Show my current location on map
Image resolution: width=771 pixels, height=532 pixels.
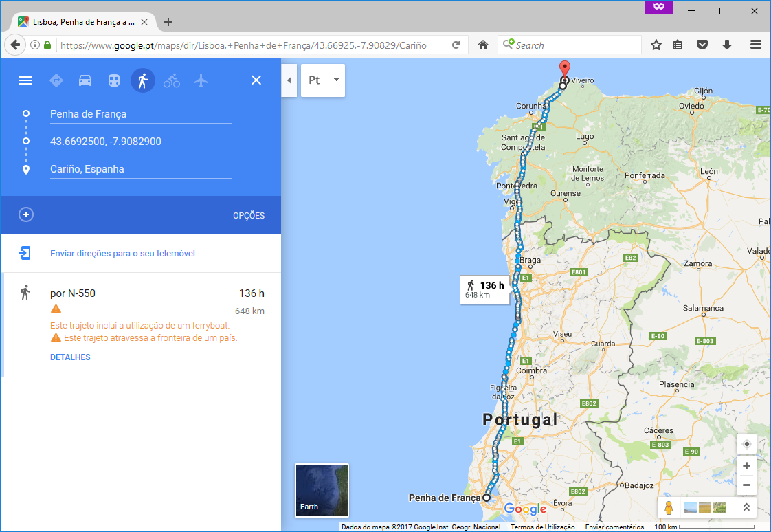[746, 444]
